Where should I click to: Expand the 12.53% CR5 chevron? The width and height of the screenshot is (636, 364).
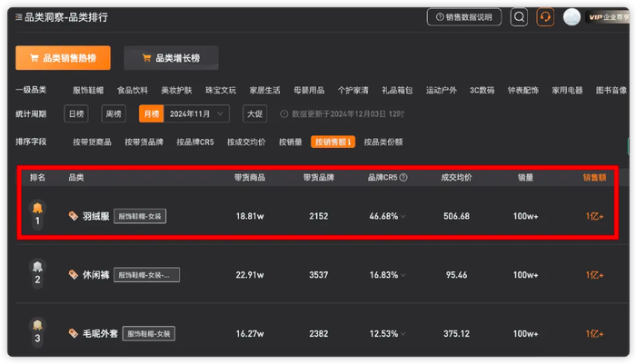403,334
